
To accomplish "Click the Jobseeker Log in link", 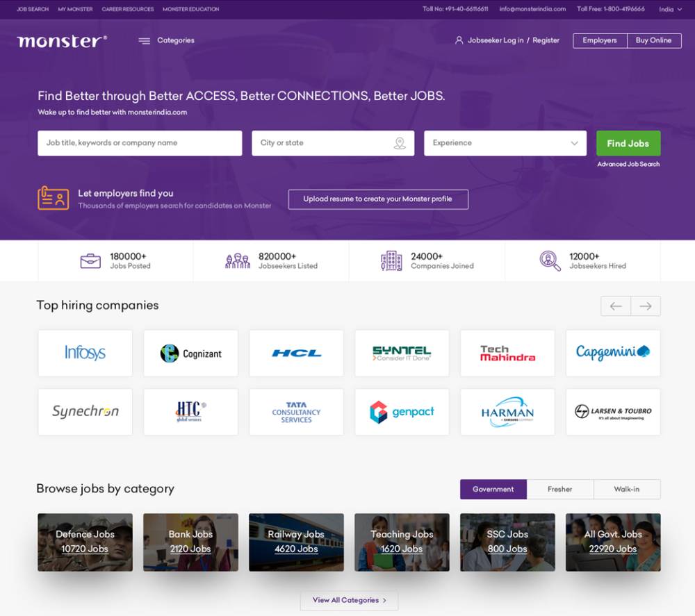I will 496,40.
